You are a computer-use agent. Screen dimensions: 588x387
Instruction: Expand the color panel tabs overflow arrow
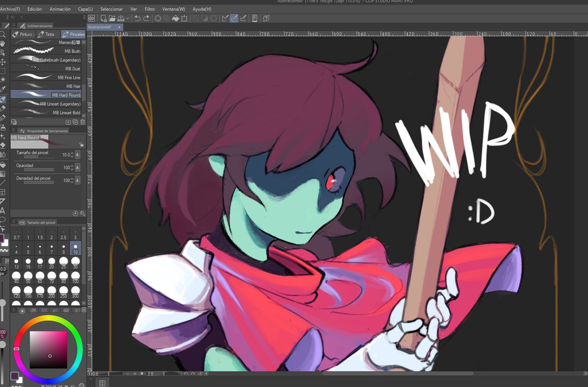(x=83, y=310)
